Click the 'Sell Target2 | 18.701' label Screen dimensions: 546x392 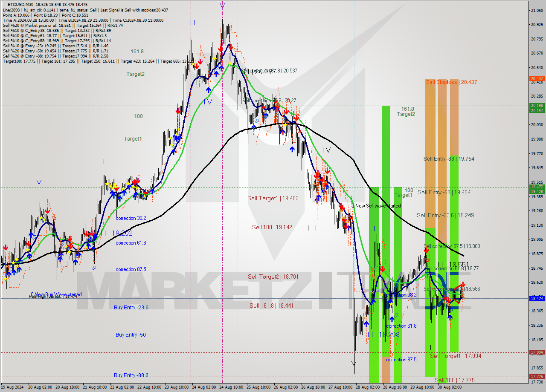click(x=273, y=277)
